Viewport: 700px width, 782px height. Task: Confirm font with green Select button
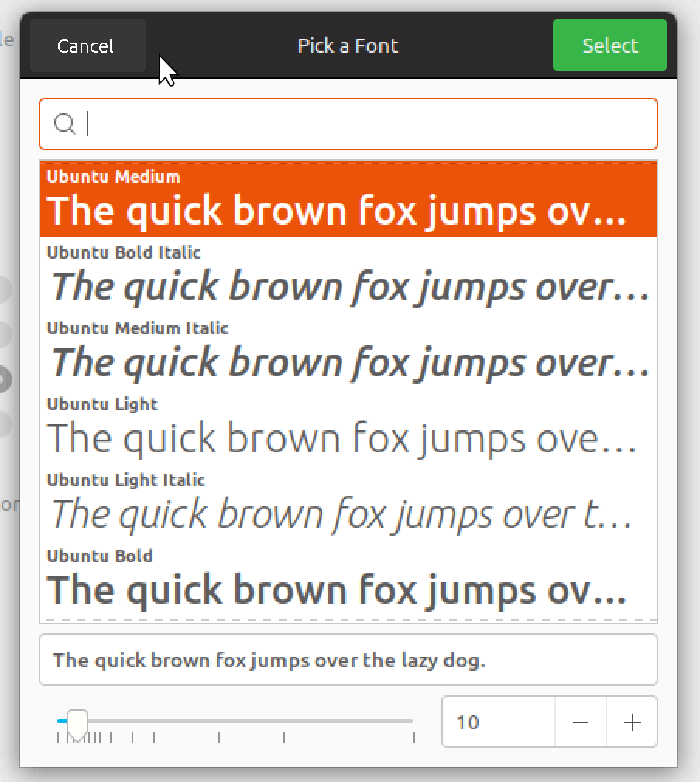[609, 46]
